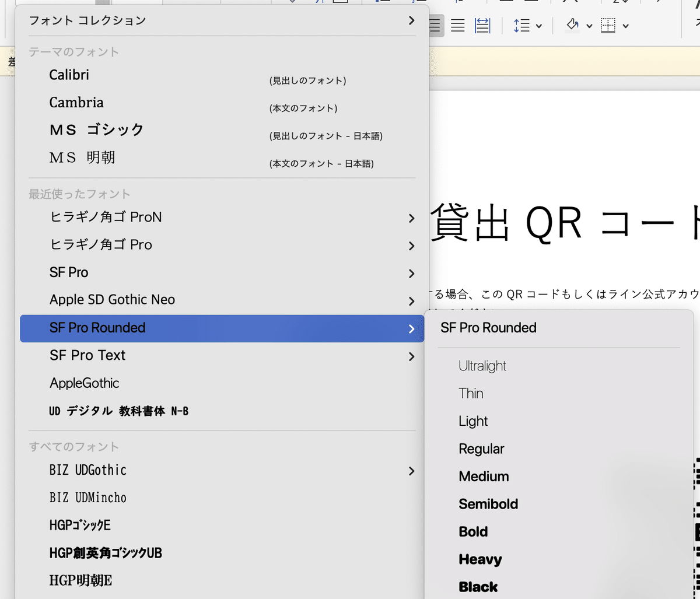Expand the Apple SD Gothic Neo submenu arrow
This screenshot has height=599, width=700.
(x=411, y=301)
